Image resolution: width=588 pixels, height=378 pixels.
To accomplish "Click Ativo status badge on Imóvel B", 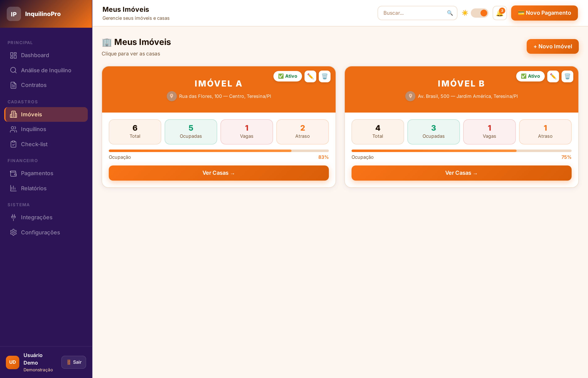I will pos(530,76).
